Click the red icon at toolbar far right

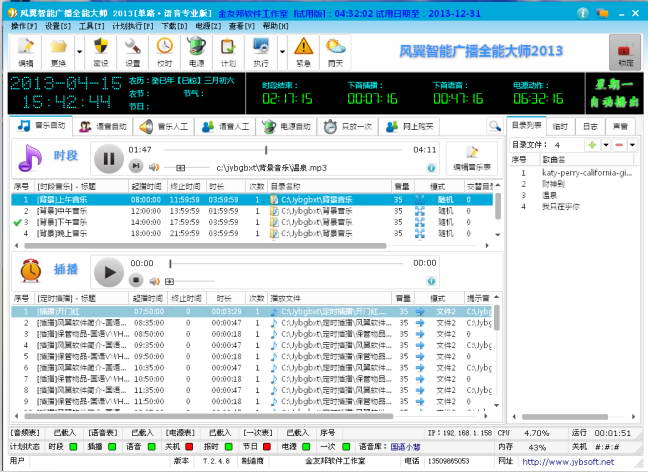tap(625, 52)
